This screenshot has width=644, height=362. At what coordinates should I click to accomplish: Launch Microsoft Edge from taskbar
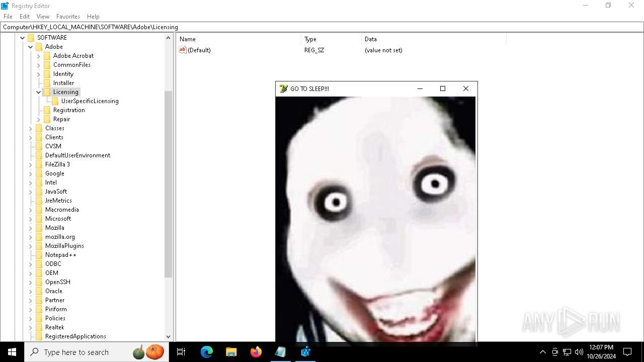click(x=207, y=352)
